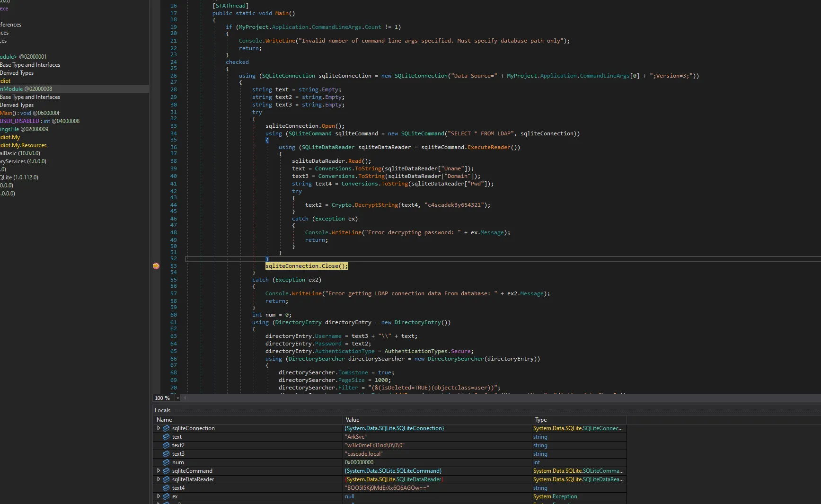The height and width of the screenshot is (504, 821).
Task: Click the variable icon beside sqliteCommand
Action: click(166, 471)
